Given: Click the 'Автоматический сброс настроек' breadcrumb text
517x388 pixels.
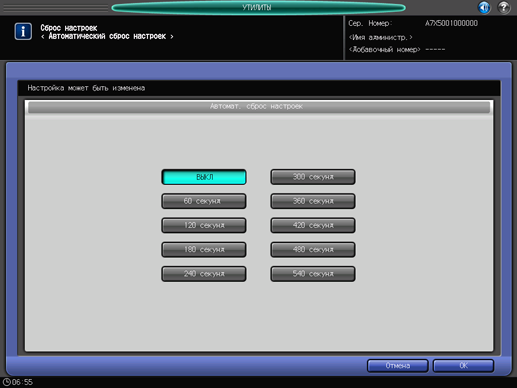Looking at the screenshot, I should (x=107, y=36).
